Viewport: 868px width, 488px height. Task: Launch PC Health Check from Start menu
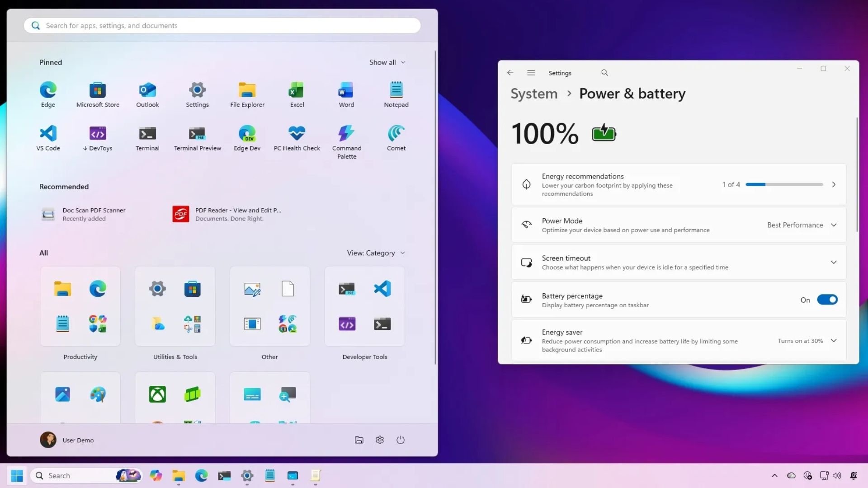[297, 138]
